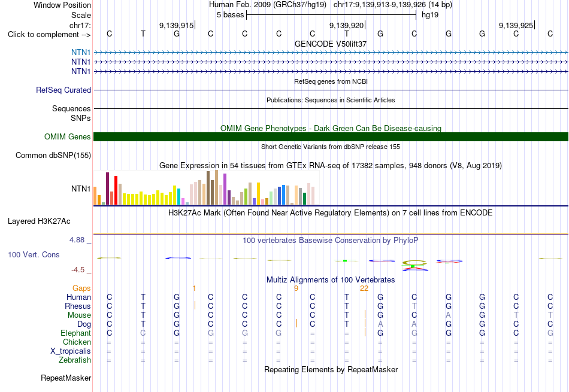Click the GENCODE V50lift37 track title
The width and height of the screenshot is (569, 392).
[x=331, y=44]
